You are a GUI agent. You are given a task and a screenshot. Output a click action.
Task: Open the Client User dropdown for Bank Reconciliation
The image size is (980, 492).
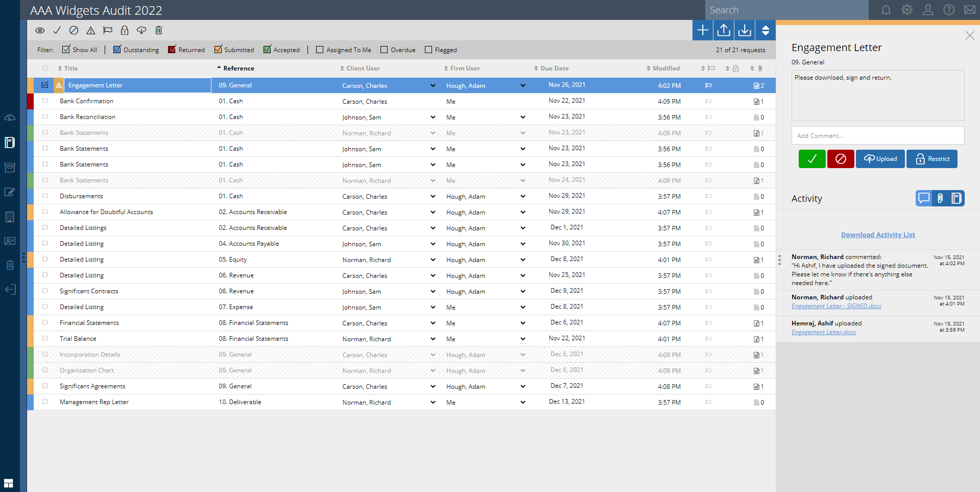coord(433,117)
